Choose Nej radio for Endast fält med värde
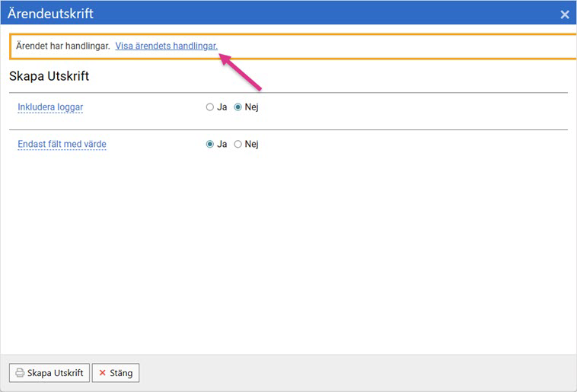This screenshot has height=392, width=577. [x=237, y=144]
